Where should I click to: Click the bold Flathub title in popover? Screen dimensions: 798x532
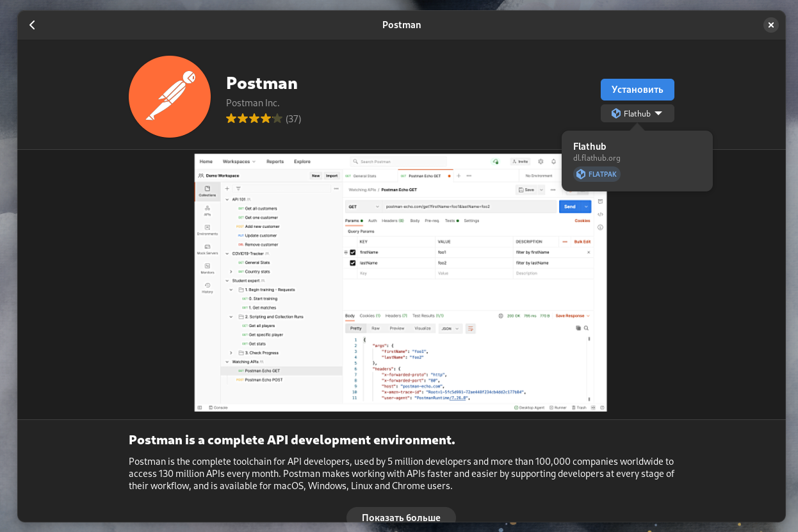point(590,146)
